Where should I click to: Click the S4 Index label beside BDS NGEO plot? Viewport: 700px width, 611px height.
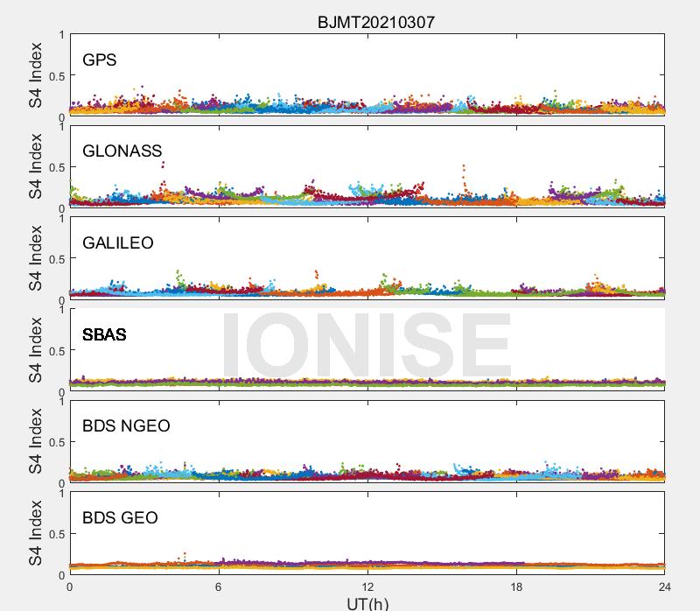click(x=36, y=441)
